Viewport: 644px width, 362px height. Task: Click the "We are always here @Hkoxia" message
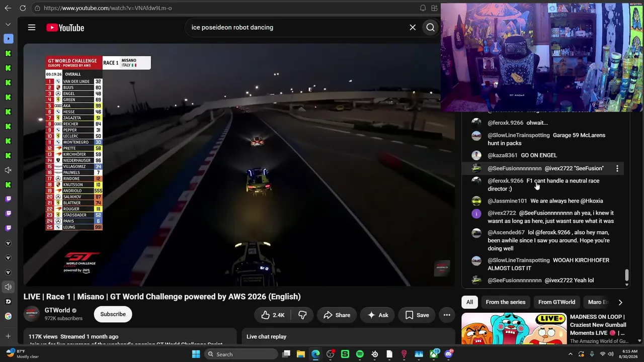coord(567,201)
